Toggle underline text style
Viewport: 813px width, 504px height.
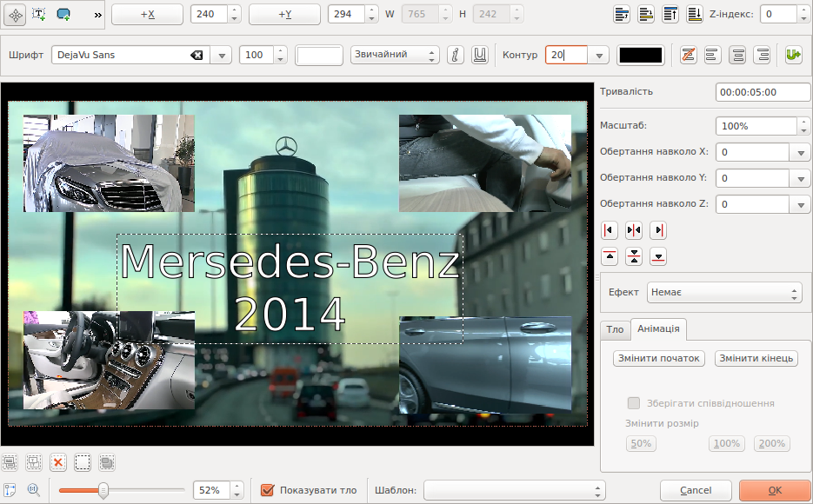click(x=480, y=55)
